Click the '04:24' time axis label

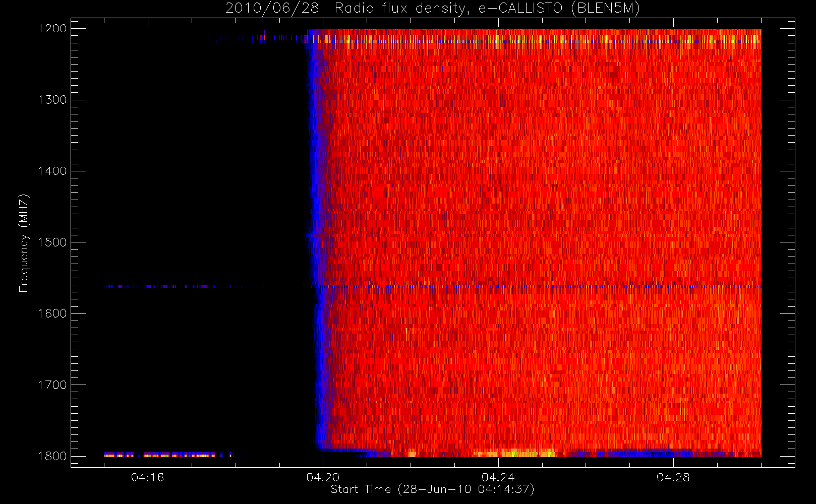tap(498, 477)
